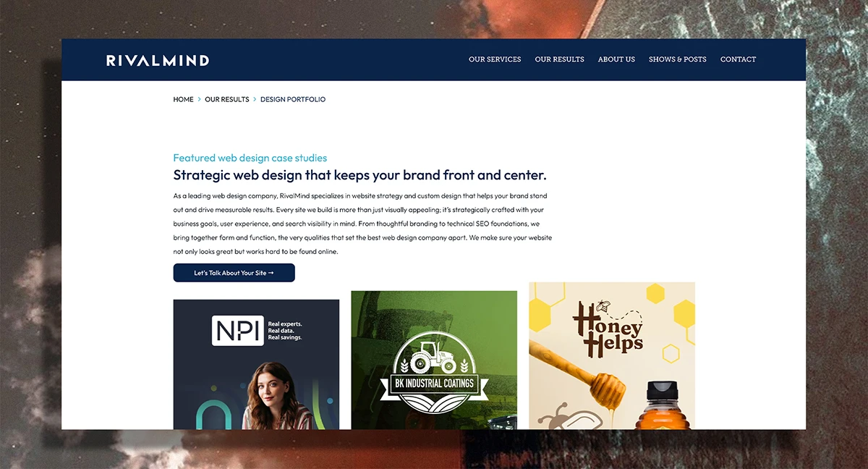Click the tractor emblem in BK logo
Screen dimensions: 868x469
click(433, 357)
